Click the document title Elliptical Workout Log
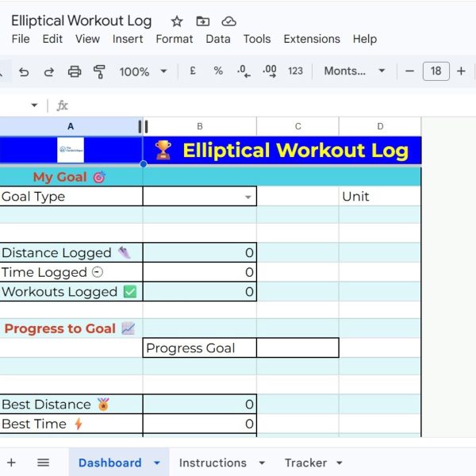This screenshot has height=476, width=476. pyautogui.click(x=82, y=21)
